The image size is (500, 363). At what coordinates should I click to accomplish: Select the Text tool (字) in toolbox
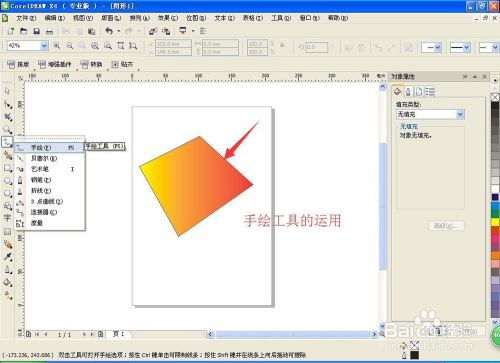tap(7, 218)
